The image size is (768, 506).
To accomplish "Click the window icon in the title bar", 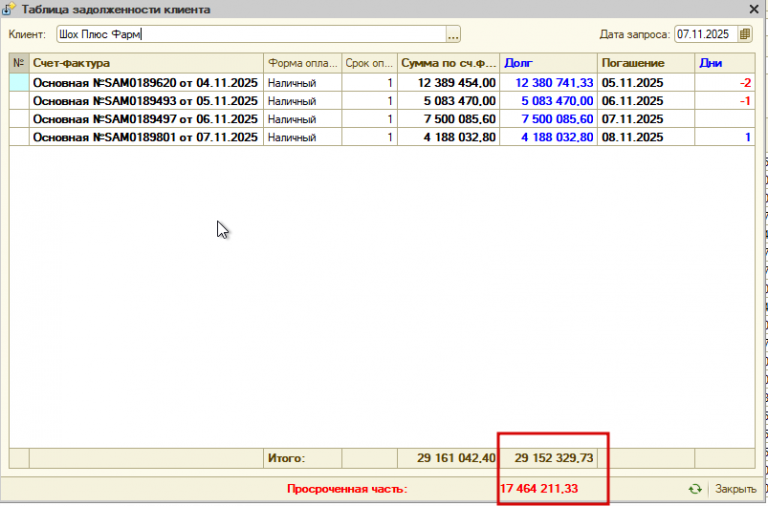I will click(9, 9).
